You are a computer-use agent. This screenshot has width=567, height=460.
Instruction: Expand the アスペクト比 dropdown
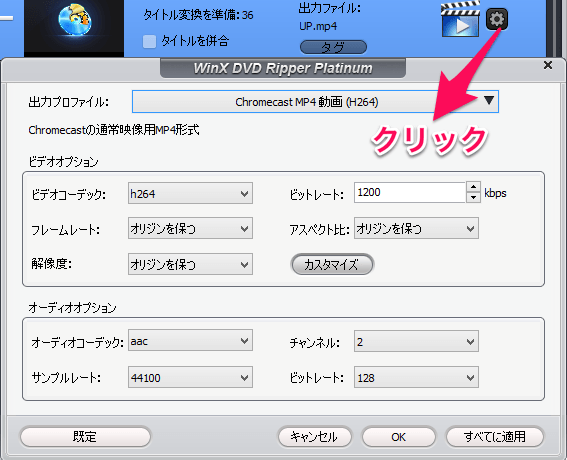pos(416,228)
